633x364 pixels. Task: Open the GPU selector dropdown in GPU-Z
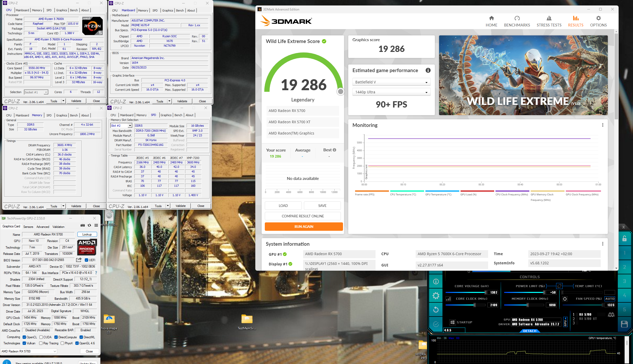29,351
